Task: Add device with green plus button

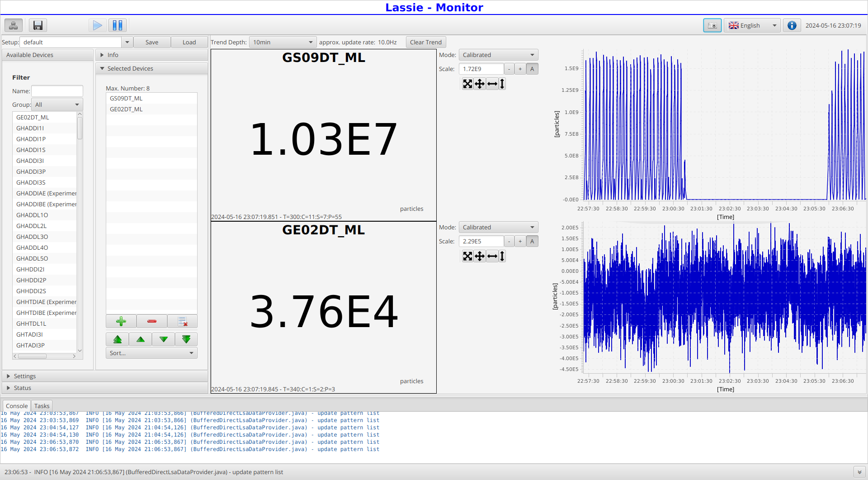Action: pos(121,321)
